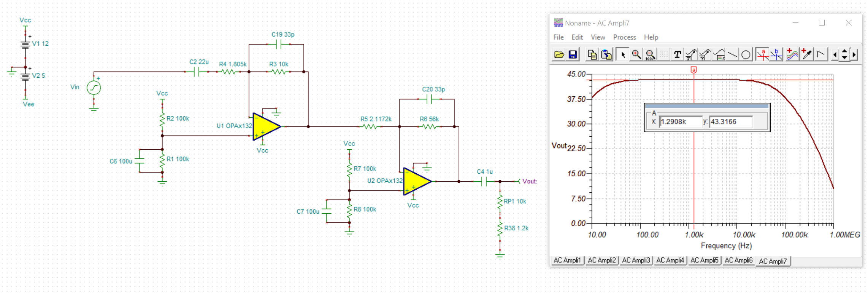This screenshot has width=868, height=294.
Task: Toggle the dotted grid icon
Action: [x=663, y=55]
